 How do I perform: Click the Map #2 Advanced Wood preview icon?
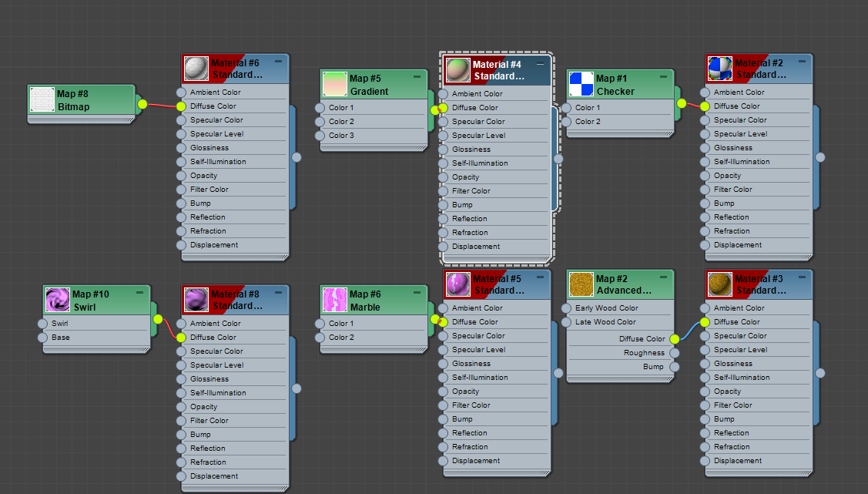581,284
